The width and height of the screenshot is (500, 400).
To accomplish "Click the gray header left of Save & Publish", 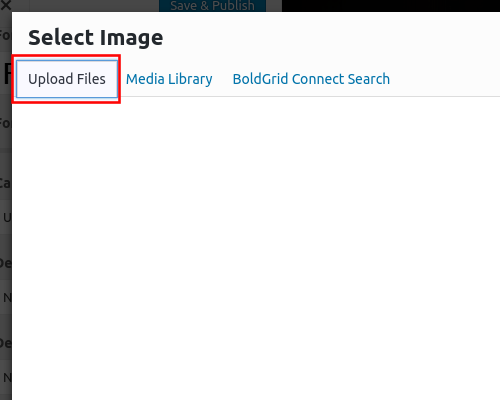I will pos(94,6).
